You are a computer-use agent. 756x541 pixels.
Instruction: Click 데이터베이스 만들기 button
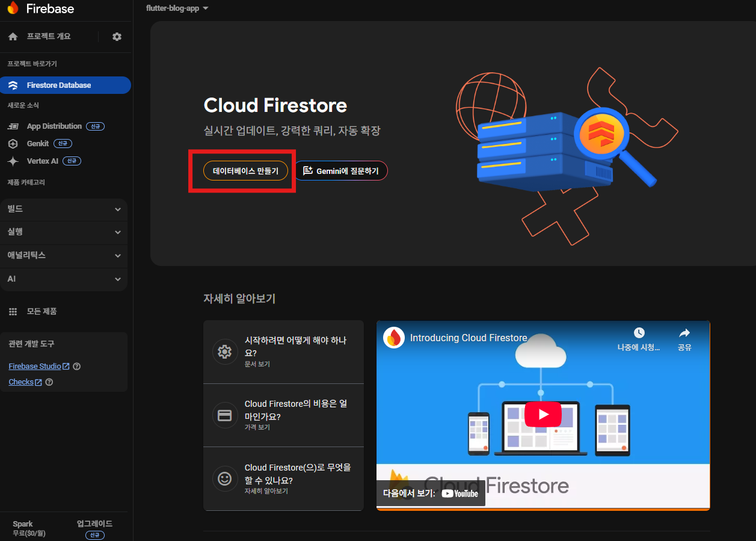245,171
